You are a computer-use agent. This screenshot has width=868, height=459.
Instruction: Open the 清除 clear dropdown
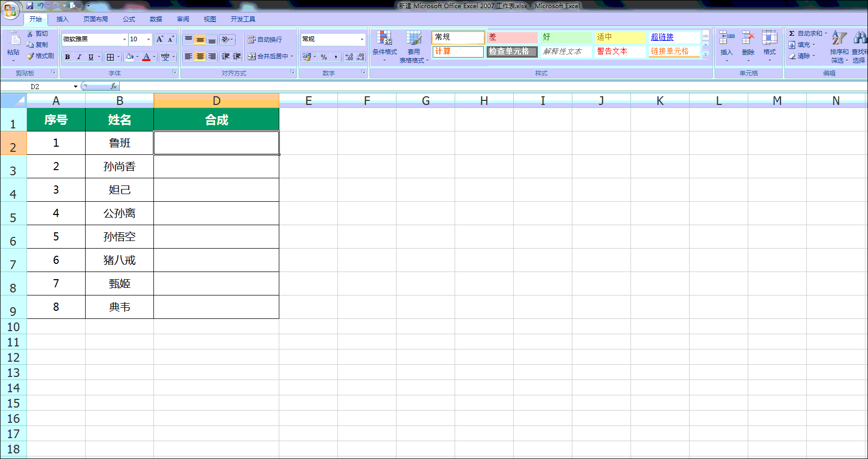tap(802, 56)
